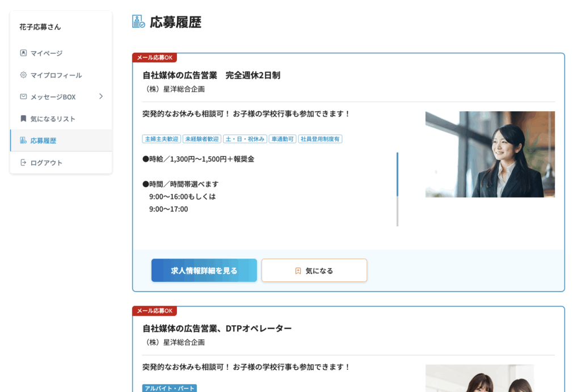Click the 時間／時間帯選べます line
This screenshot has width=581, height=392.
pyautogui.click(x=180, y=184)
